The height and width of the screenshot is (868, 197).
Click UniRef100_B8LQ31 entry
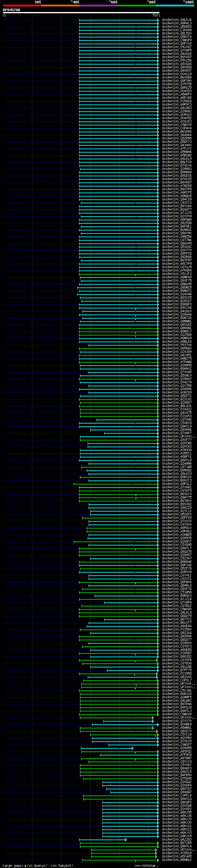[x=176, y=406]
